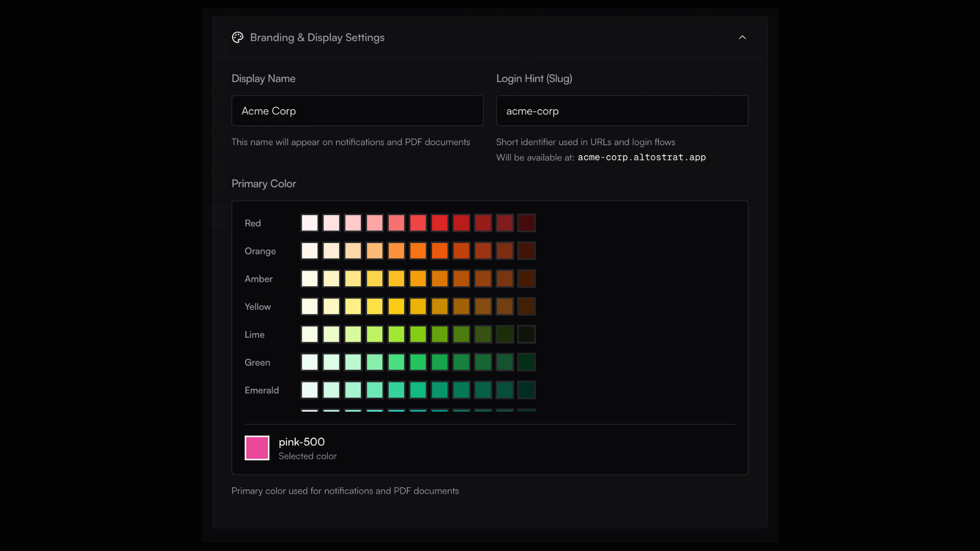This screenshot has width=980, height=551.
Task: Click the Selected color caption
Action: (308, 456)
